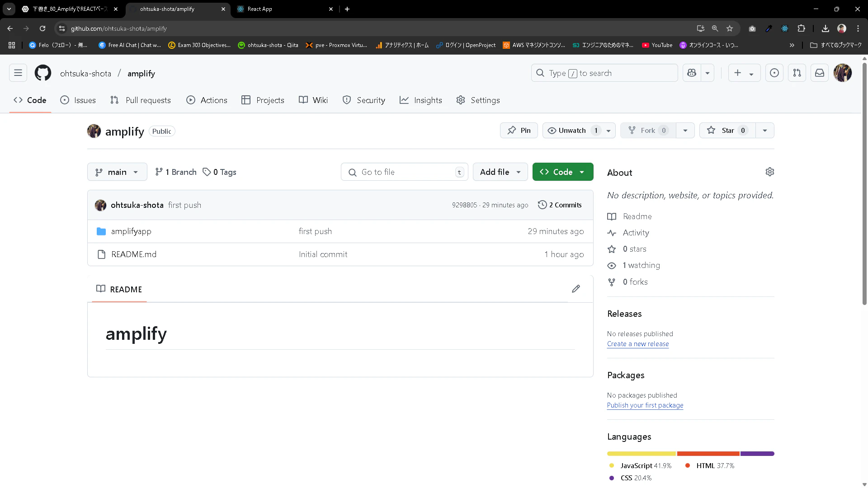Go to the GitHub homepage logo
Screen dimensions: 868x488
(x=43, y=73)
